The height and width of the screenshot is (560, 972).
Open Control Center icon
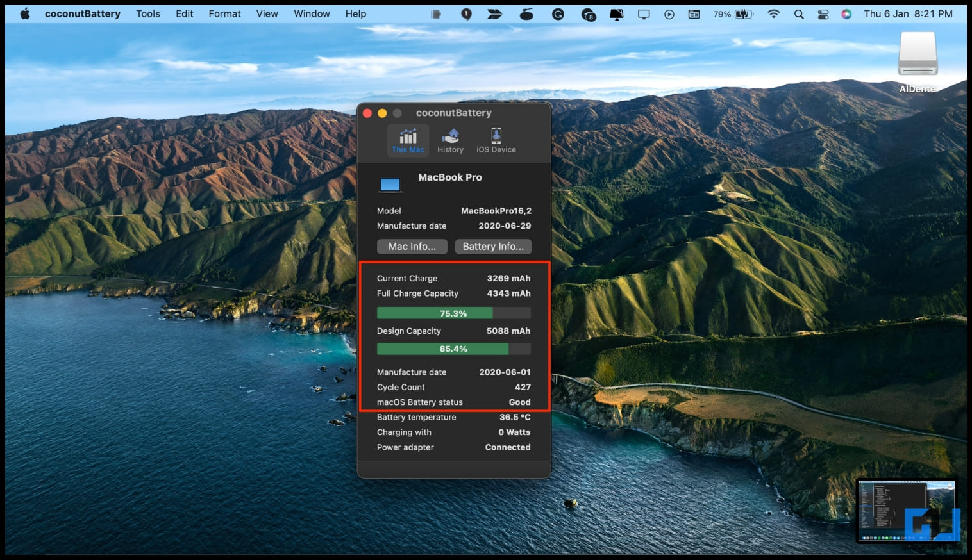[x=823, y=13]
